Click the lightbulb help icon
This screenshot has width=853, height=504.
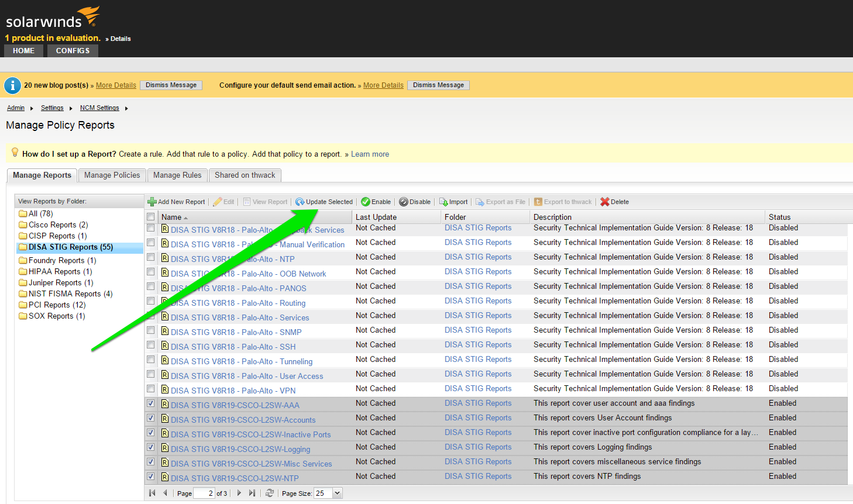point(15,153)
